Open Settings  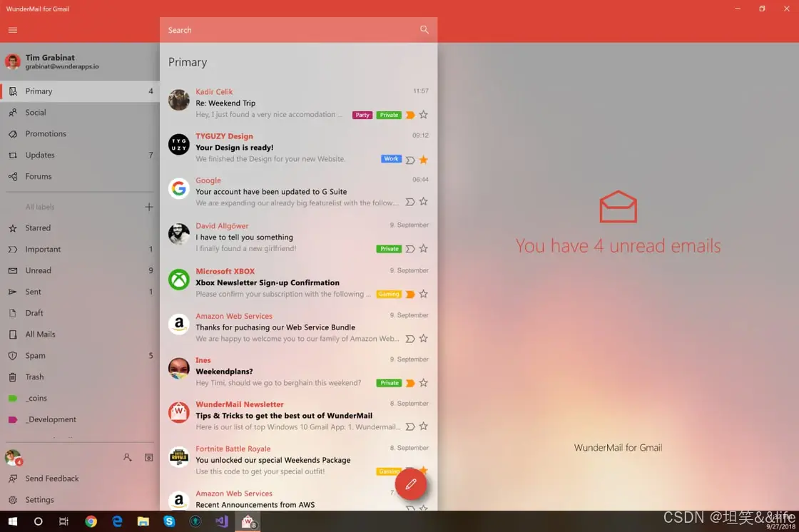point(80,500)
